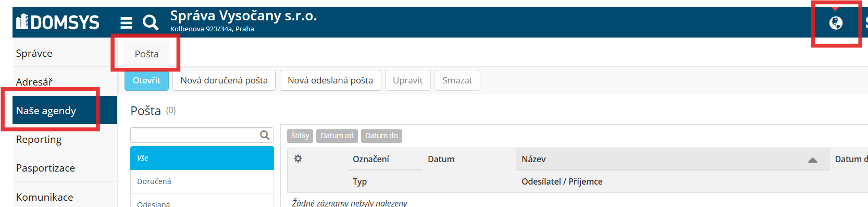Open the hamburger menu icon
The height and width of the screenshot is (207, 868).
coord(126,22)
